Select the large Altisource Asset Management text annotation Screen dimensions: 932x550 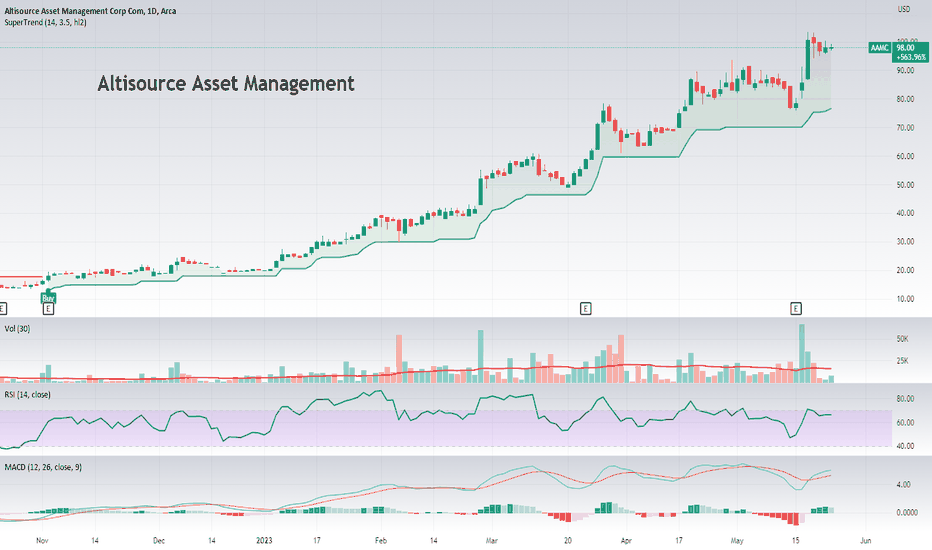click(x=226, y=83)
